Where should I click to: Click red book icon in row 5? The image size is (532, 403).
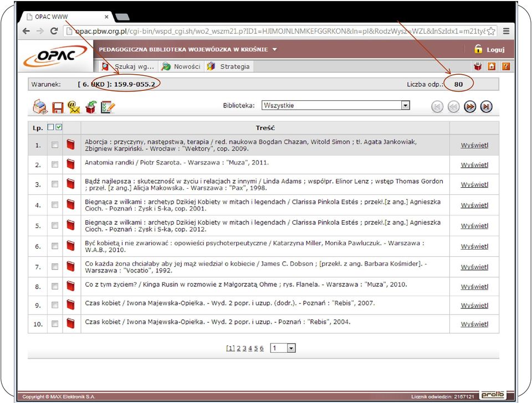(x=70, y=225)
